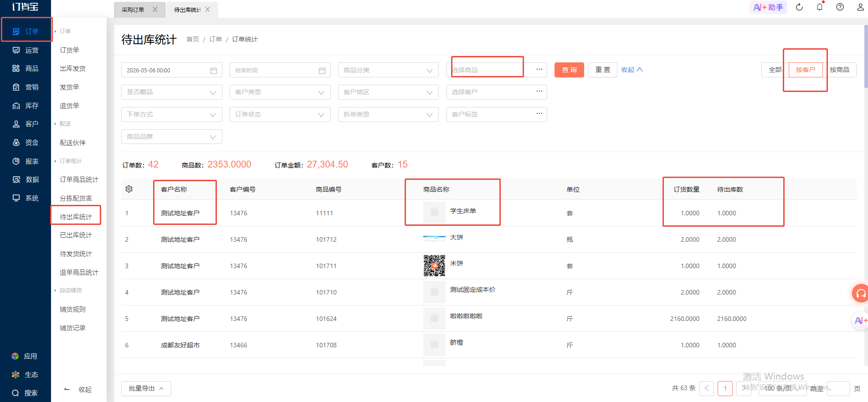Click ellipsis next to 选择商品
Image resolution: width=868 pixels, height=402 pixels.
[x=539, y=70]
